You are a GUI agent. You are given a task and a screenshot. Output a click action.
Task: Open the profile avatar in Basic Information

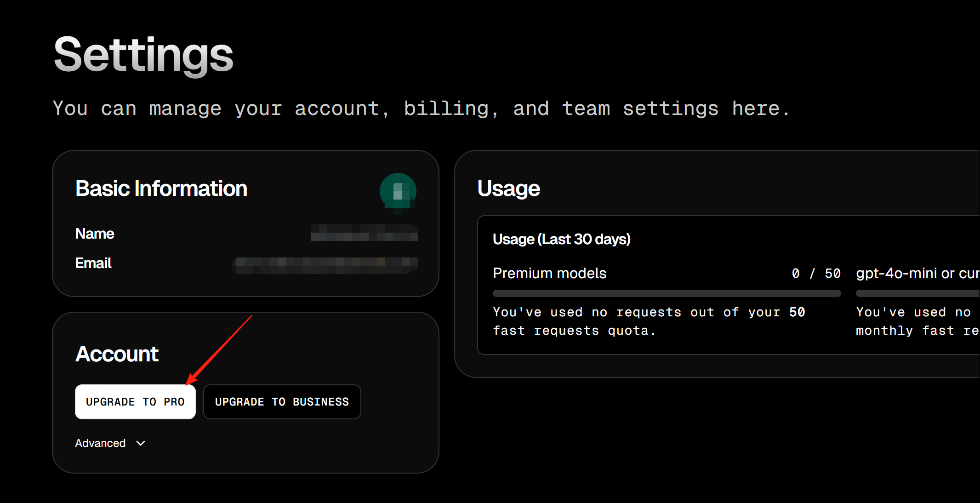398,191
